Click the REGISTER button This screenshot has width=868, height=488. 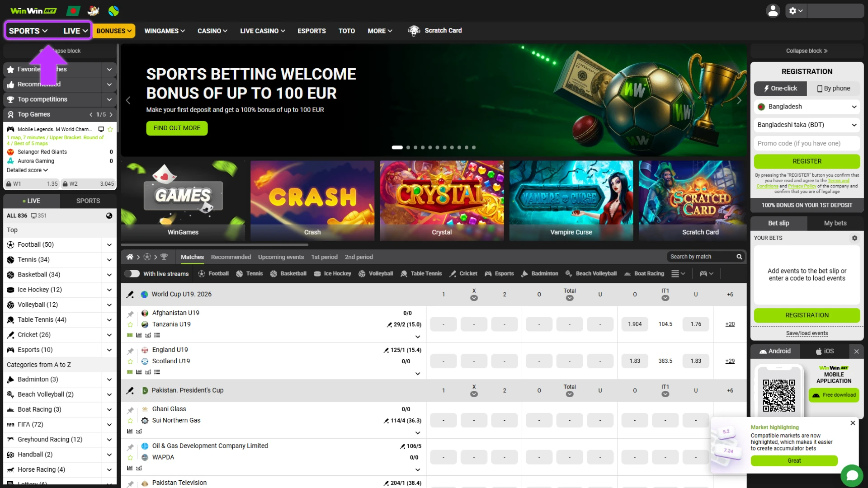tap(807, 161)
